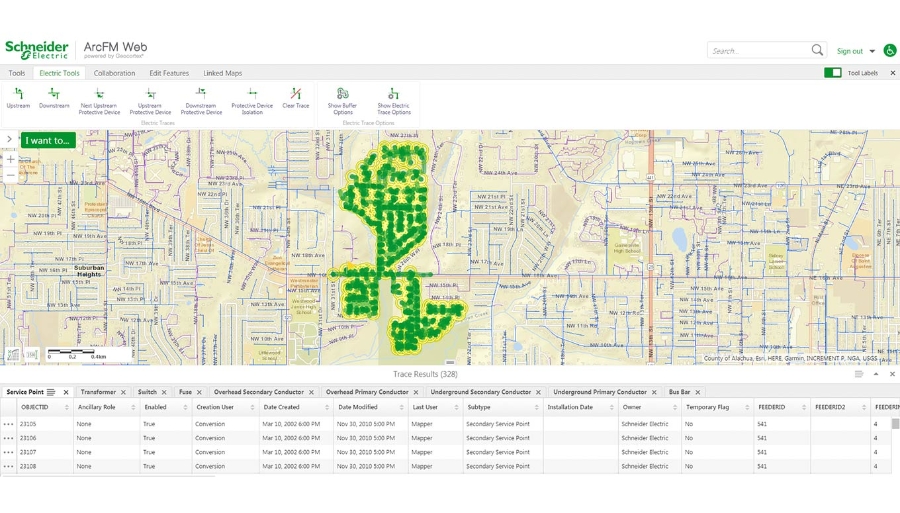Viewport: 900px width, 513px height.
Task: Clear the current trace results
Action: 296,98
